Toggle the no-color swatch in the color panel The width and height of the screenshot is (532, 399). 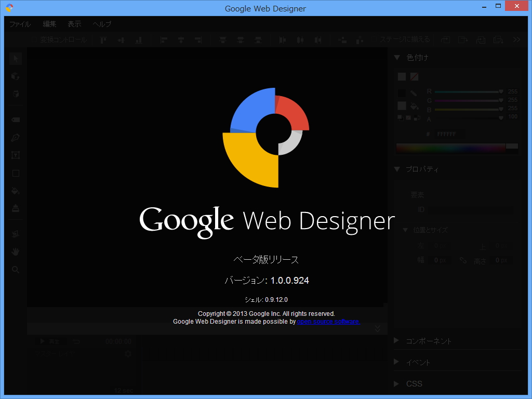pos(414,76)
